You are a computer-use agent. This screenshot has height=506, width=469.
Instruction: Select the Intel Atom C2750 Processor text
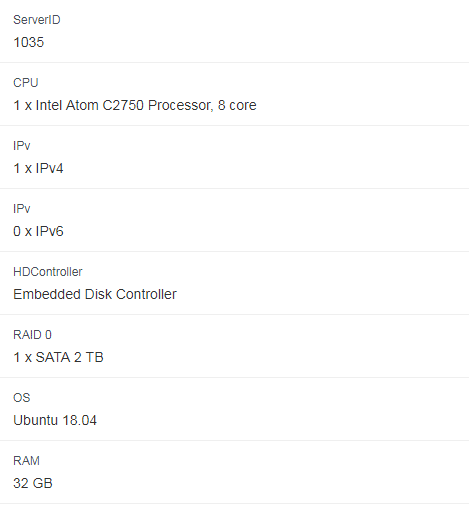coord(124,105)
